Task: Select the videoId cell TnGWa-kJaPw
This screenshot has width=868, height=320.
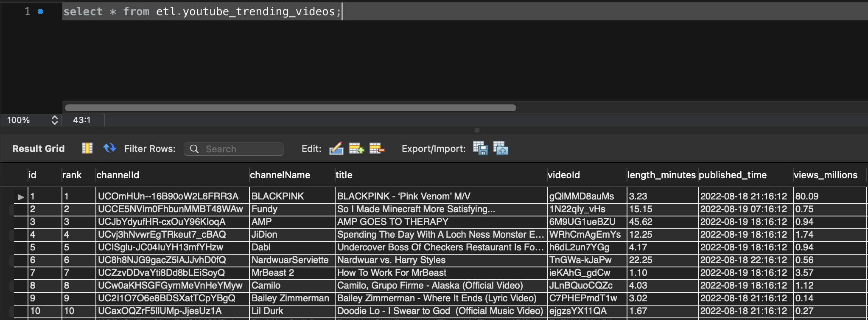Action: coord(587,260)
